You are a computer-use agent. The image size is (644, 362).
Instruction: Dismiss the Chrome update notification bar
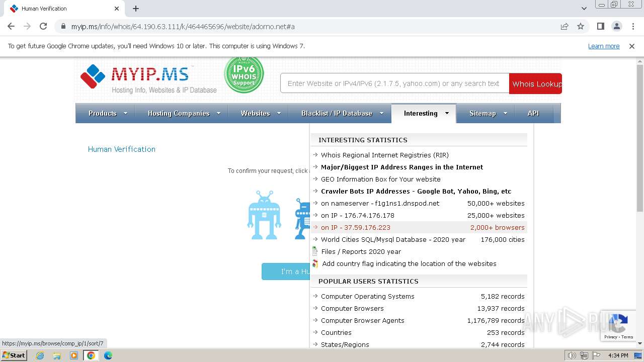pos(632,46)
